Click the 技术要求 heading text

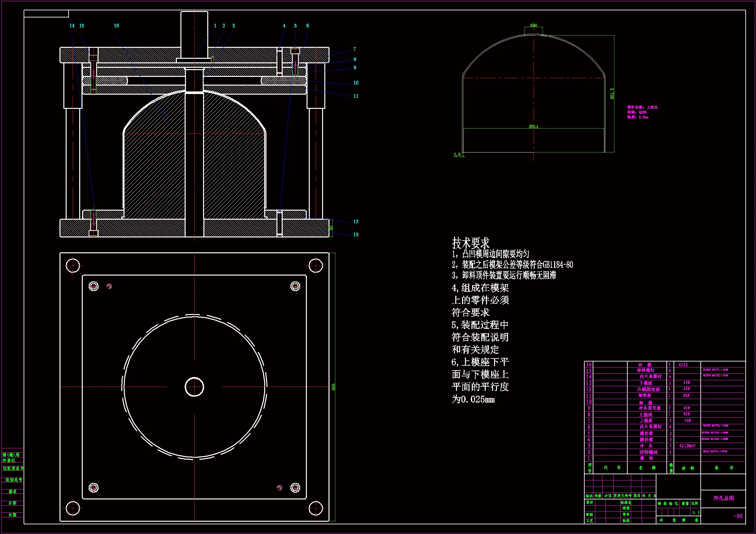point(470,243)
